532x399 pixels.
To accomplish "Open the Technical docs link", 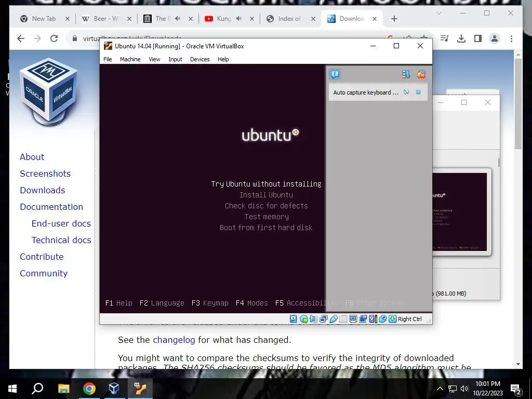I will coord(61,240).
